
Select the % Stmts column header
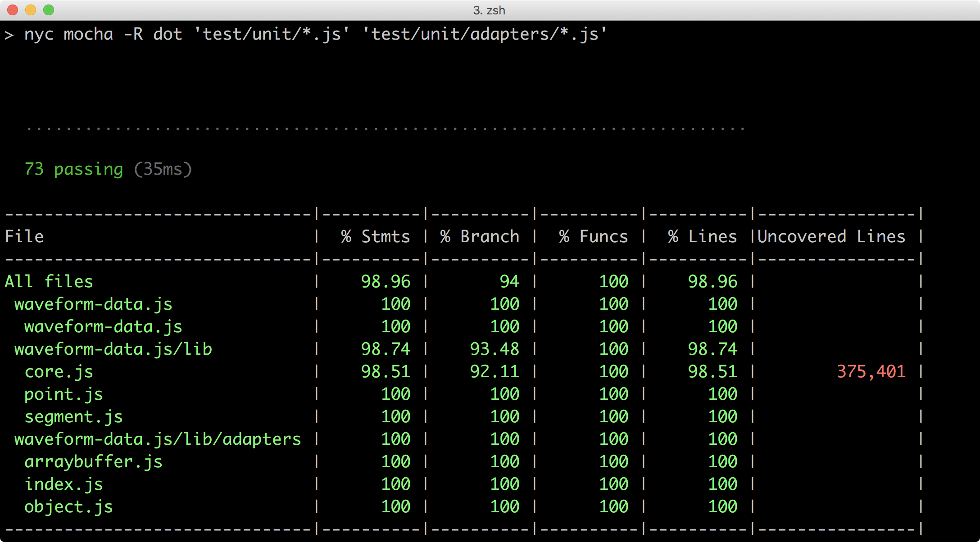click(376, 236)
